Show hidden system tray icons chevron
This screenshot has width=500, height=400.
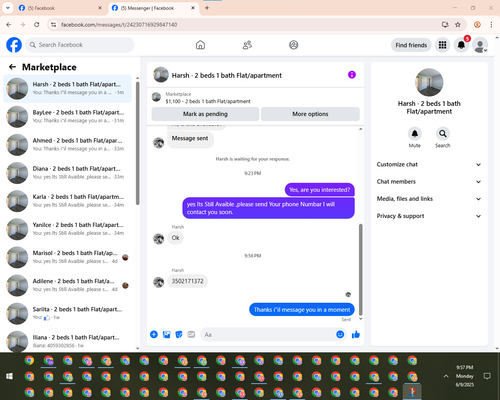coord(446,376)
